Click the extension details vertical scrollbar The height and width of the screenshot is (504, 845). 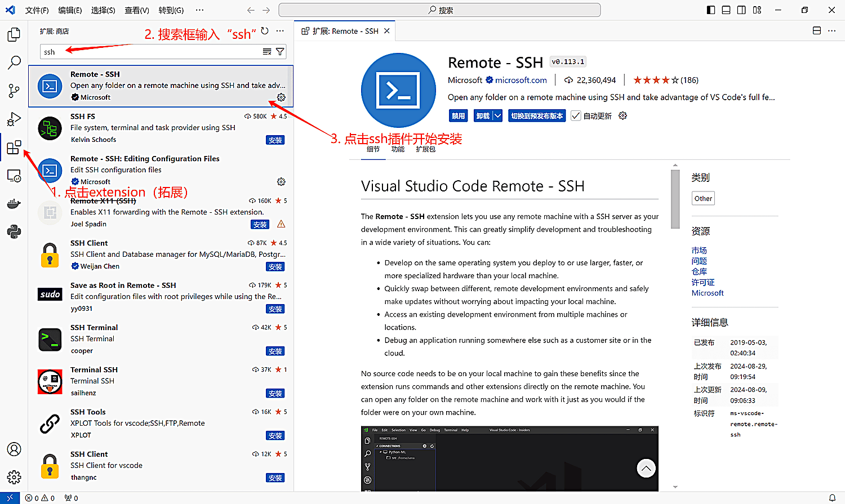coord(675,199)
